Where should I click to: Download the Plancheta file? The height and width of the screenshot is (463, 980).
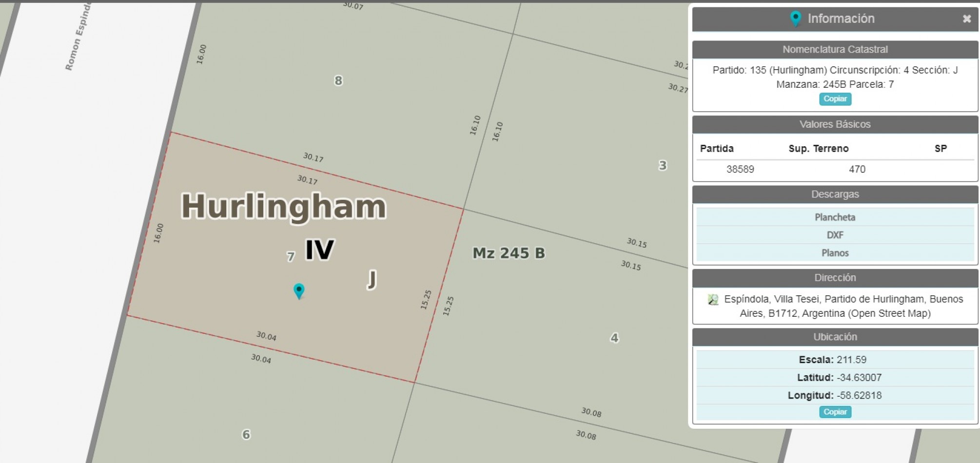(835, 217)
